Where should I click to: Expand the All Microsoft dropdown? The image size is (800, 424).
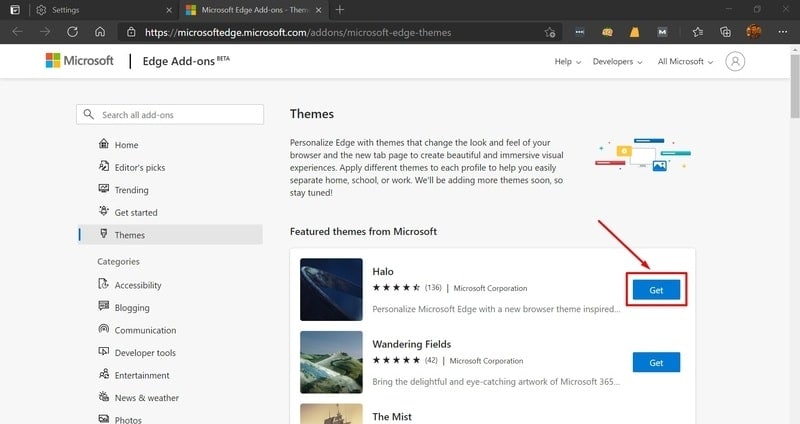point(685,61)
